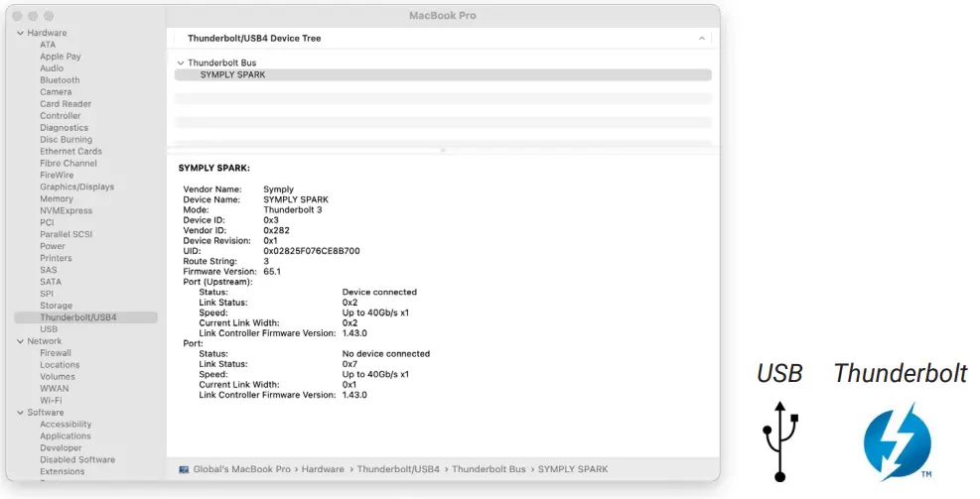Select Volumes under Network
The height and width of the screenshot is (499, 980).
click(x=58, y=377)
